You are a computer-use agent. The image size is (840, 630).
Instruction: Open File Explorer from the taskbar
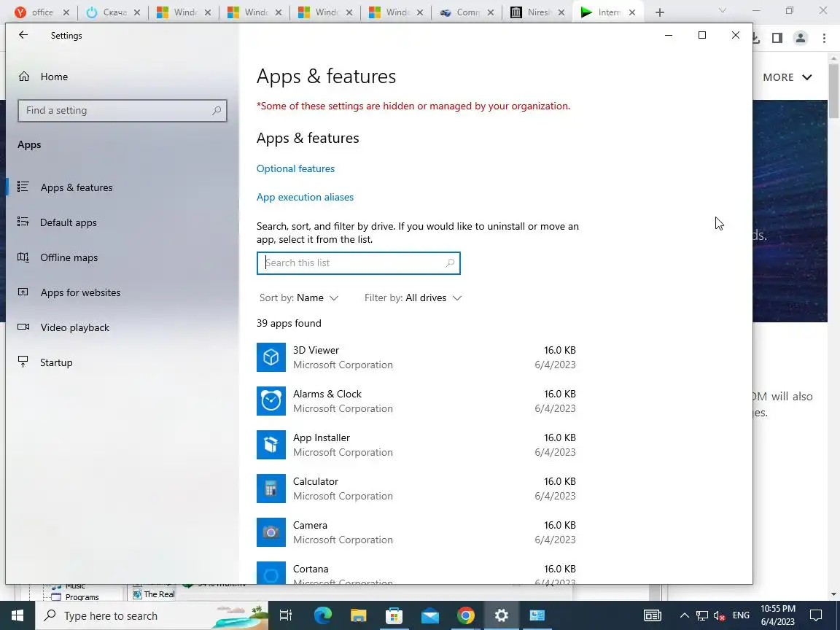pos(359,615)
